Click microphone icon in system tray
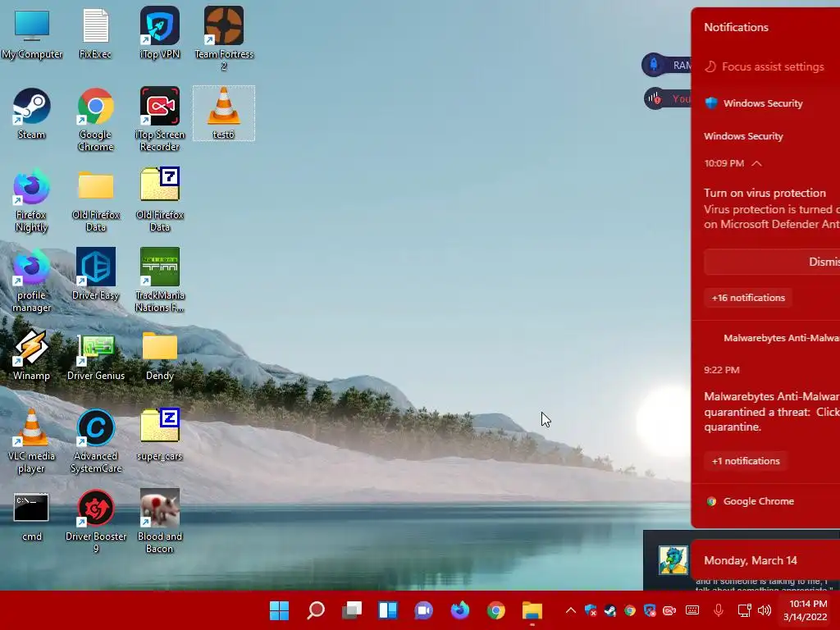The image size is (840, 630). tap(719, 610)
